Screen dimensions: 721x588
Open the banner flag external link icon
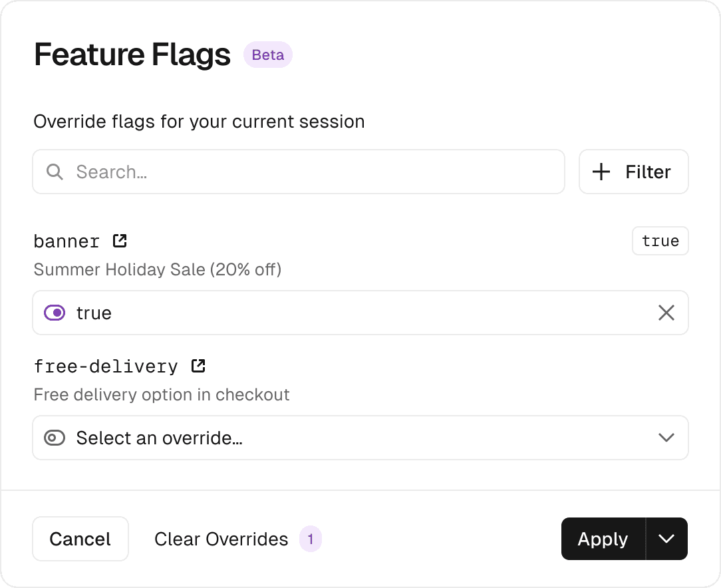pos(120,241)
